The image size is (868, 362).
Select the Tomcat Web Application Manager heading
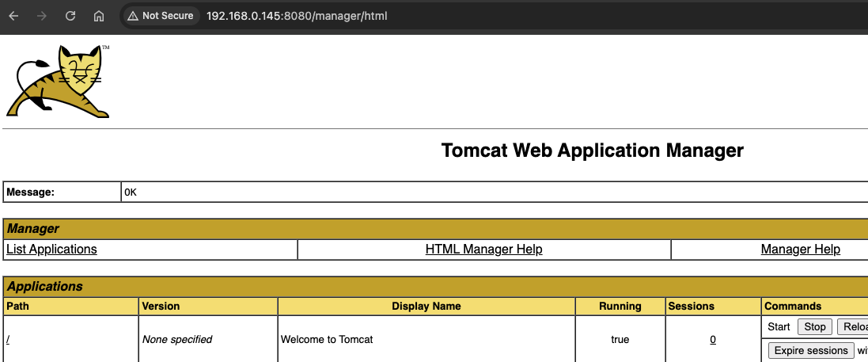(x=593, y=151)
